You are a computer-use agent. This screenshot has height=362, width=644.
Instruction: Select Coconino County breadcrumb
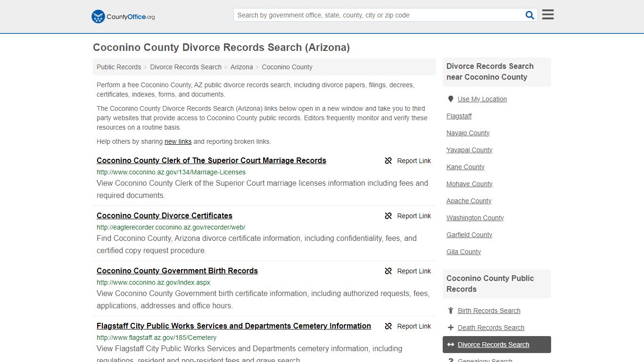[287, 67]
